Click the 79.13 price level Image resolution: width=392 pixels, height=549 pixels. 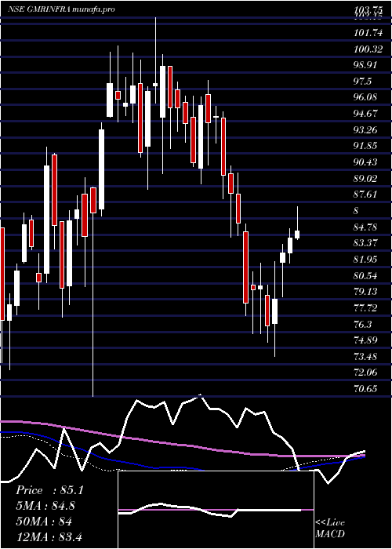point(365,292)
